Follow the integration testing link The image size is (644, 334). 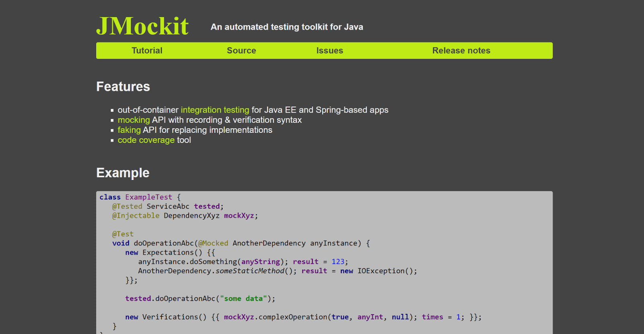click(x=215, y=110)
